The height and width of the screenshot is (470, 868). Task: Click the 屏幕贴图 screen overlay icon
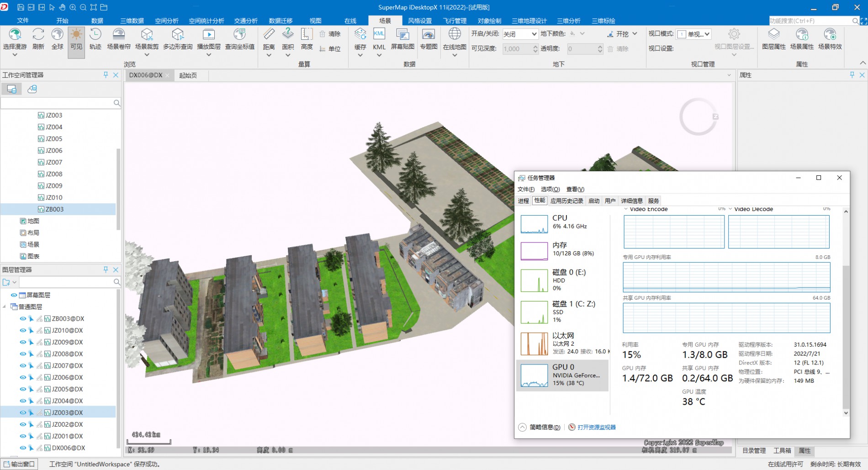pyautogui.click(x=402, y=35)
